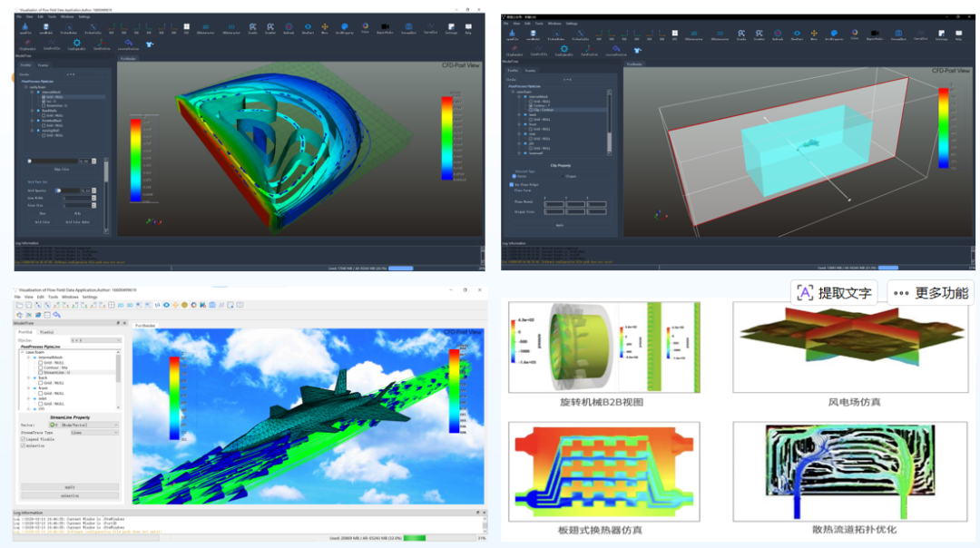The height and width of the screenshot is (548, 980).
Task: Open 板翅式换热器仿真 thumbnail image
Action: [x=603, y=472]
